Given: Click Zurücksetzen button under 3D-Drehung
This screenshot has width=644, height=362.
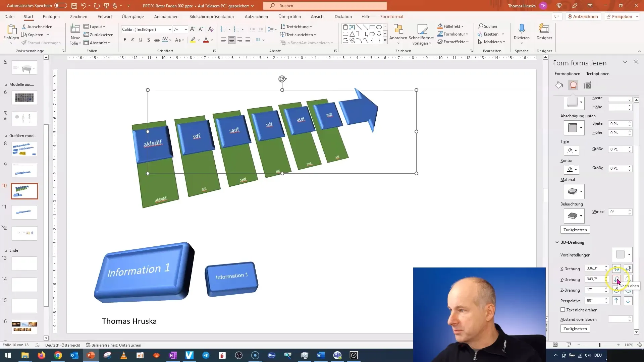Looking at the screenshot, I should point(575,329).
